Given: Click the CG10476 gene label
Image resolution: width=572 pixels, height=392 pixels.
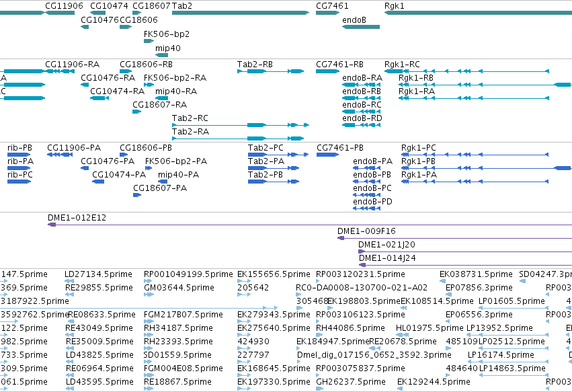Looking at the screenshot, I should tap(99, 19).
